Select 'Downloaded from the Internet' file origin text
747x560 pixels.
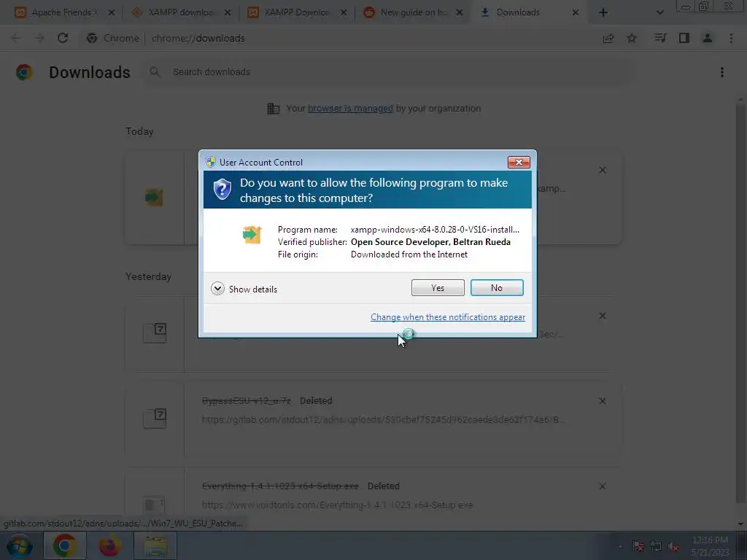click(409, 254)
